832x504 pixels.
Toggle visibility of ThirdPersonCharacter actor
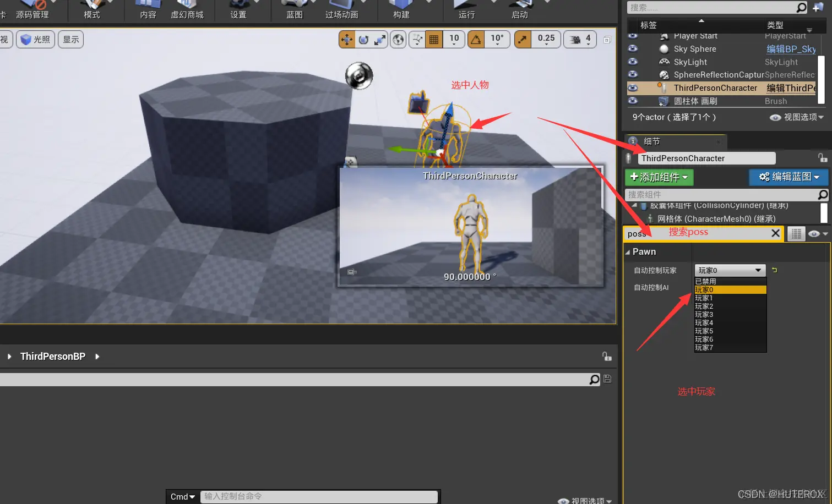633,87
